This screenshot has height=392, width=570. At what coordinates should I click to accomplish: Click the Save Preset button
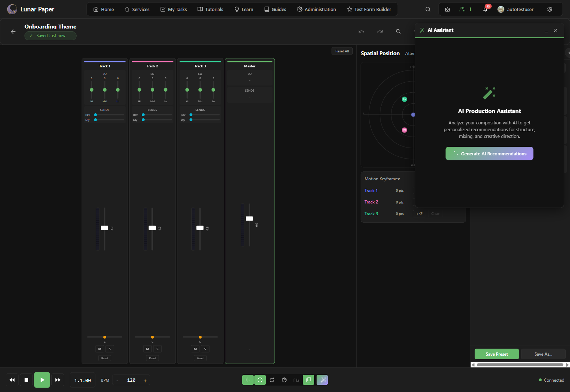(497, 354)
